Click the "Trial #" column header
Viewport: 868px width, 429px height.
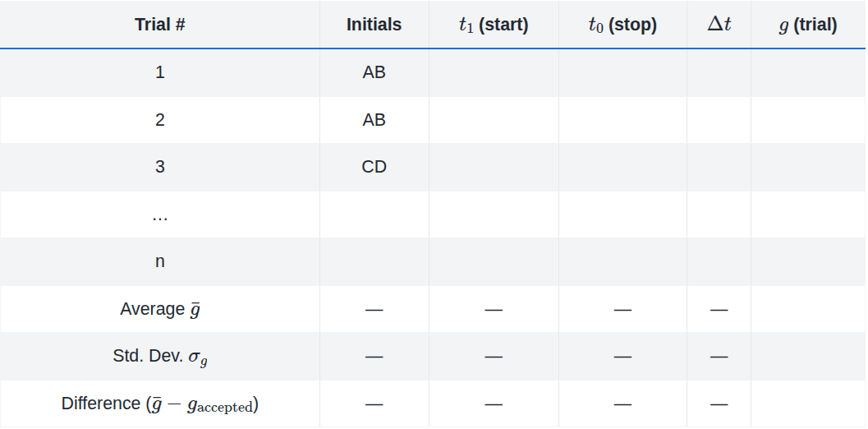pos(160,25)
